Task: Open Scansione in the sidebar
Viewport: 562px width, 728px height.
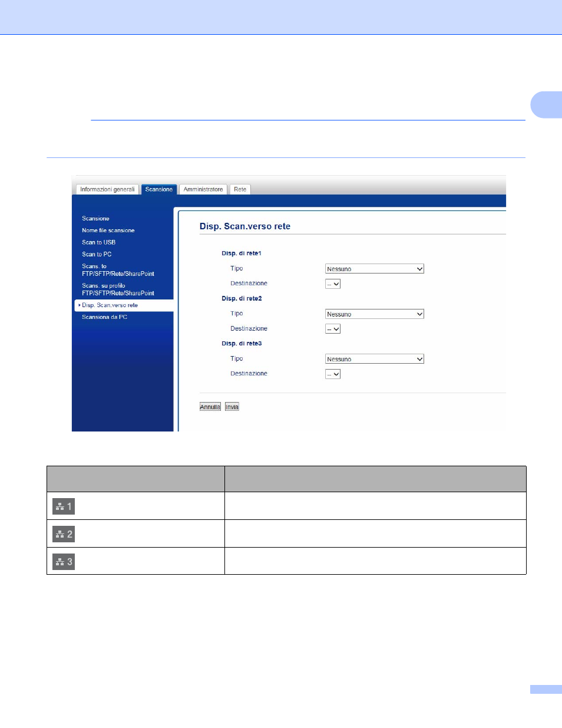Action: tap(95, 219)
